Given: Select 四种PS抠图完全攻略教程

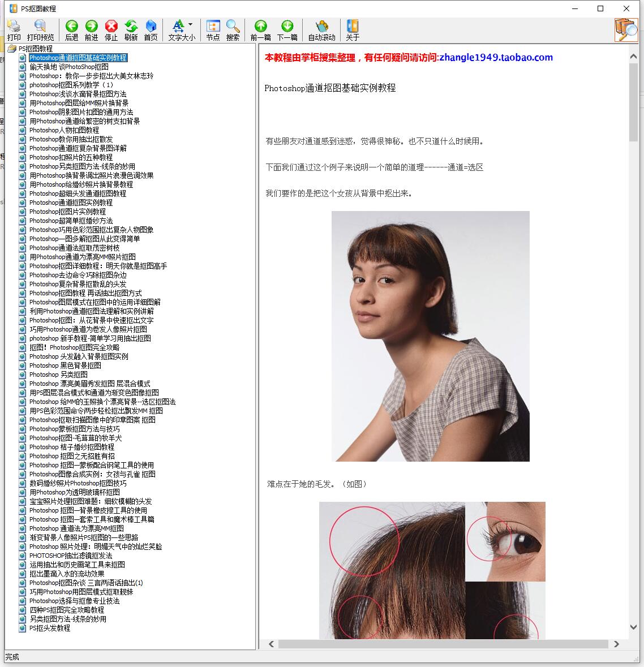Looking at the screenshot, I should click(66, 610).
